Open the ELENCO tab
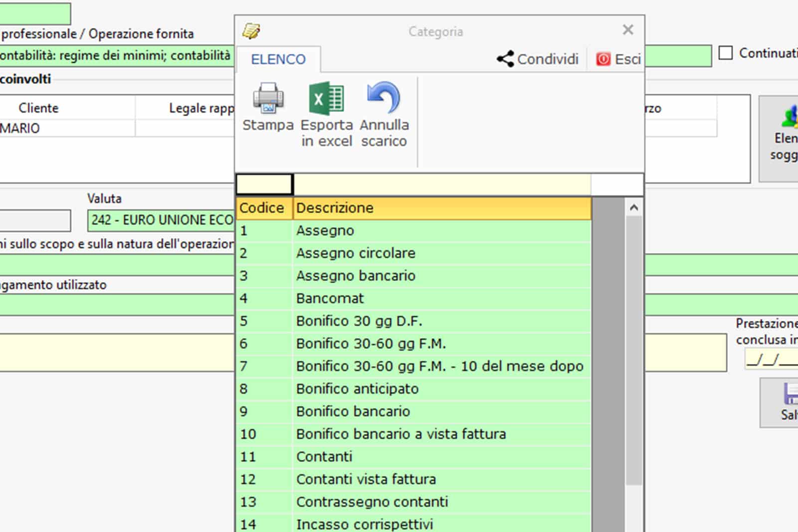 (x=278, y=59)
